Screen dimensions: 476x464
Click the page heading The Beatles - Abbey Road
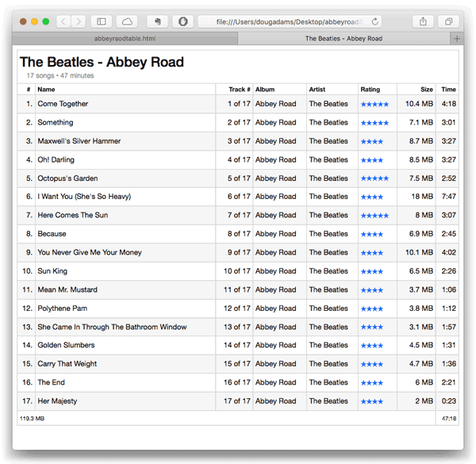(102, 62)
